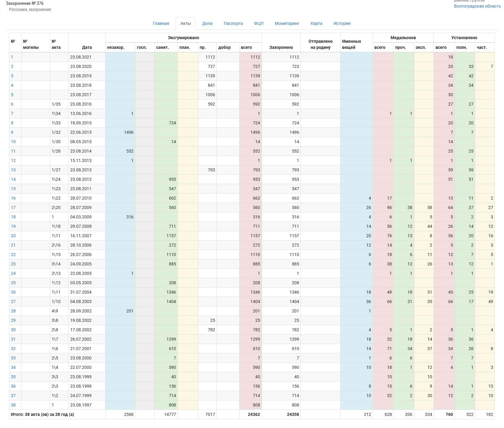Select the ФЦП tab
This screenshot has width=504, height=428.
(x=258, y=23)
